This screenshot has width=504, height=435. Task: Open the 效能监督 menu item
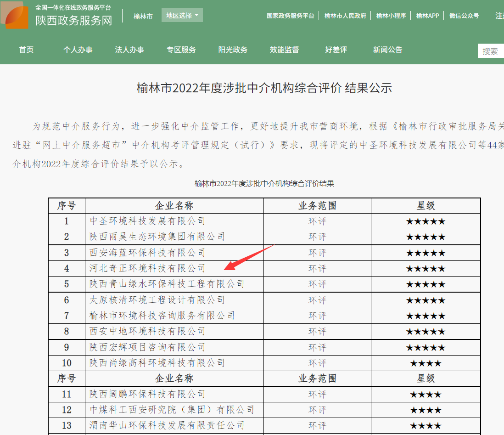[285, 50]
